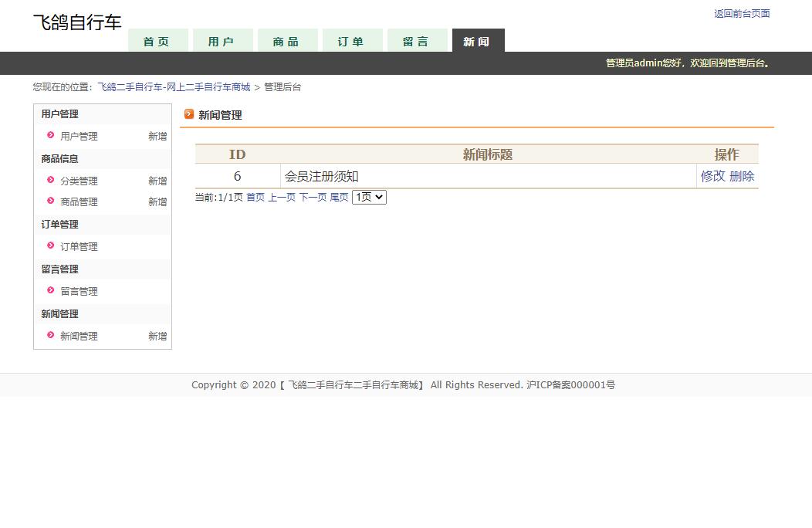
Task: Click 新增 beside 分类管理
Action: 157,181
